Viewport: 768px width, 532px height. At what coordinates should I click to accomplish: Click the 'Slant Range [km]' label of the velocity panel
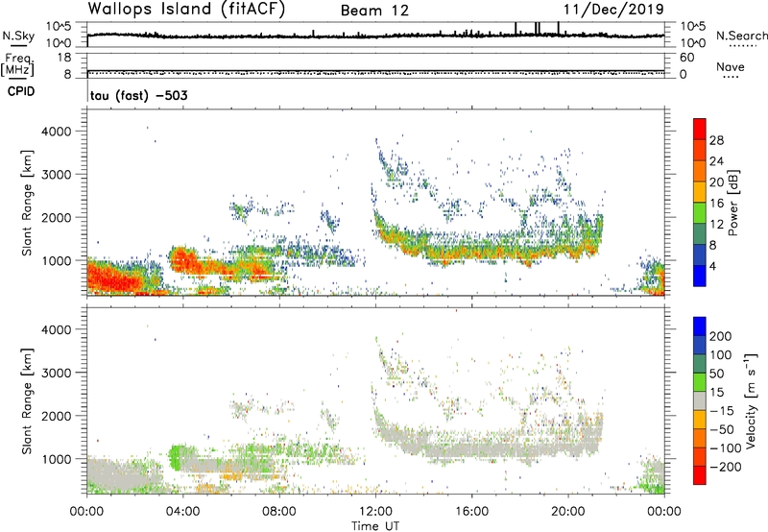pos(27,401)
